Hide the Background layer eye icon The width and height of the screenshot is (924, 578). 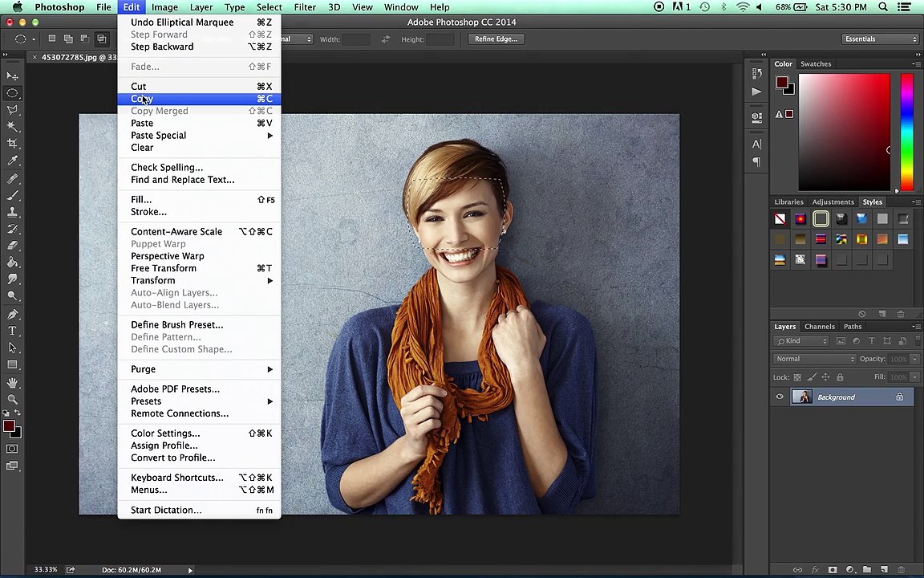(x=780, y=397)
